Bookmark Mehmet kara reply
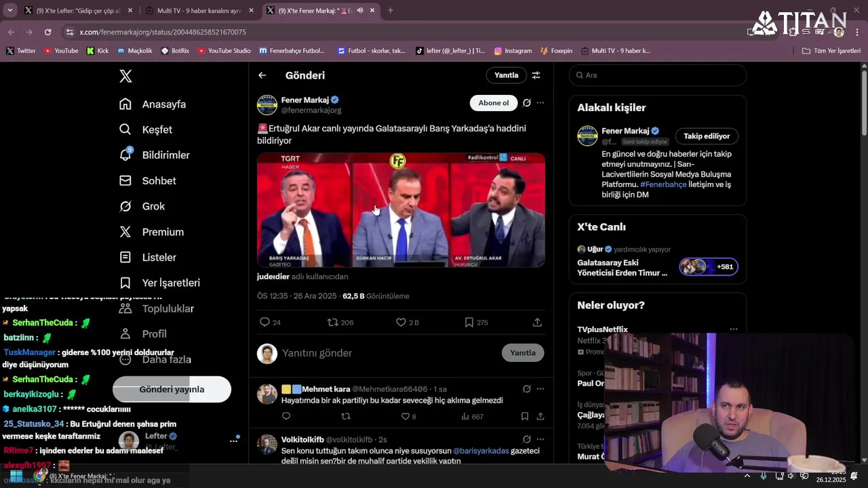Image resolution: width=868 pixels, height=488 pixels. (525, 417)
